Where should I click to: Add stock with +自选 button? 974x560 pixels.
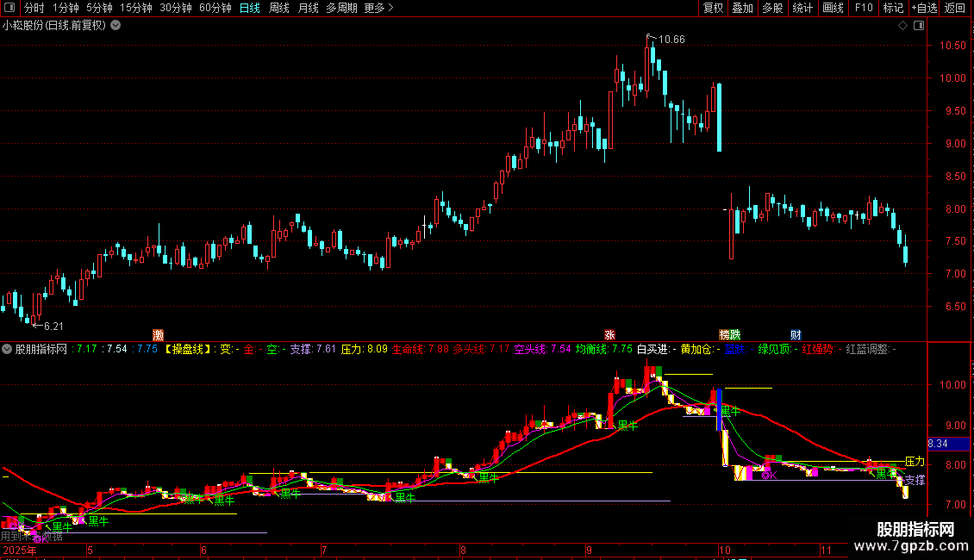924,8
